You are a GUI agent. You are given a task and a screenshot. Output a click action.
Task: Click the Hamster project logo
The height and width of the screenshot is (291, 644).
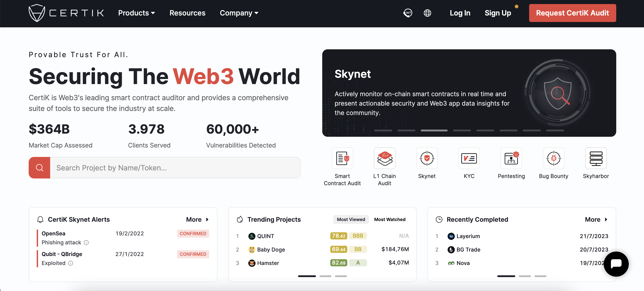(251, 263)
